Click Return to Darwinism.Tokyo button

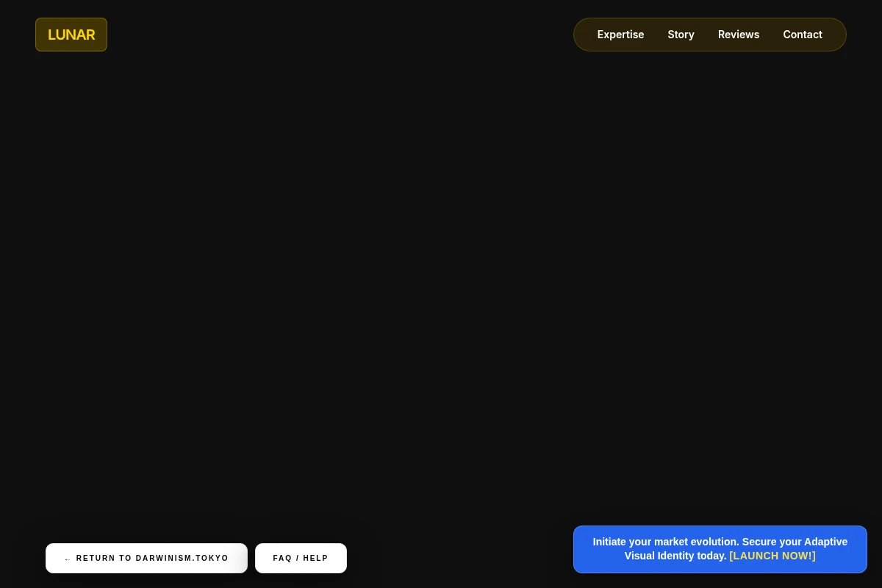[146, 558]
